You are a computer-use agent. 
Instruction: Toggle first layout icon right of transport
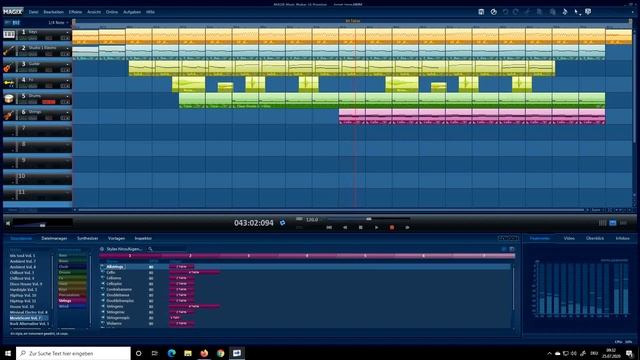click(602, 223)
